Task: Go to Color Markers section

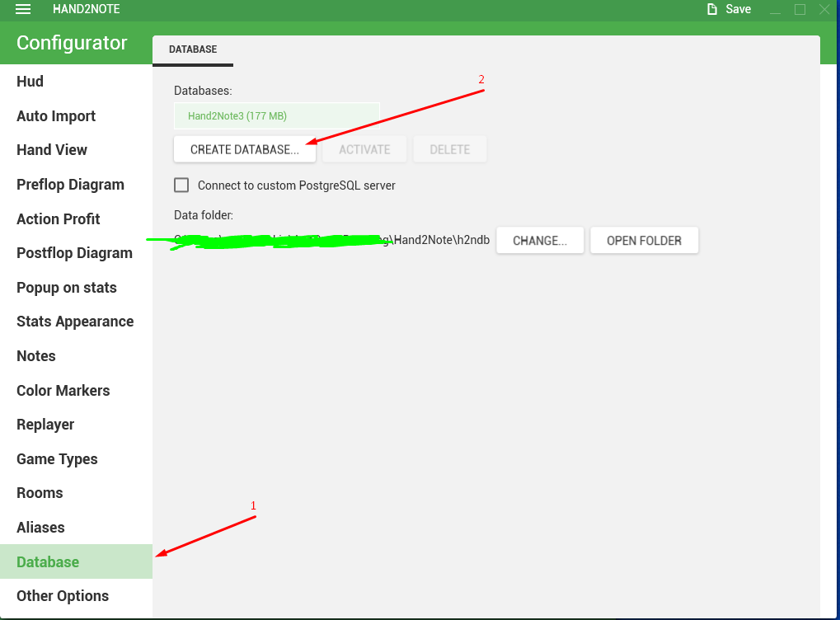Action: tap(63, 390)
